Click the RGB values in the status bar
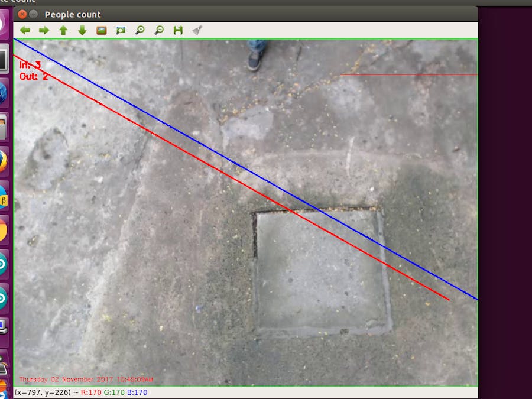Screen dimensions: 532x399 click(115, 391)
